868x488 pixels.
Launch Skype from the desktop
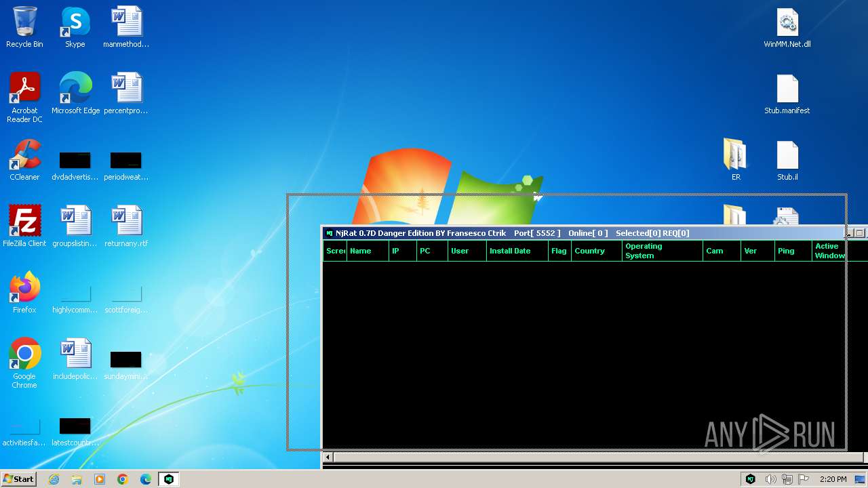tap(75, 27)
